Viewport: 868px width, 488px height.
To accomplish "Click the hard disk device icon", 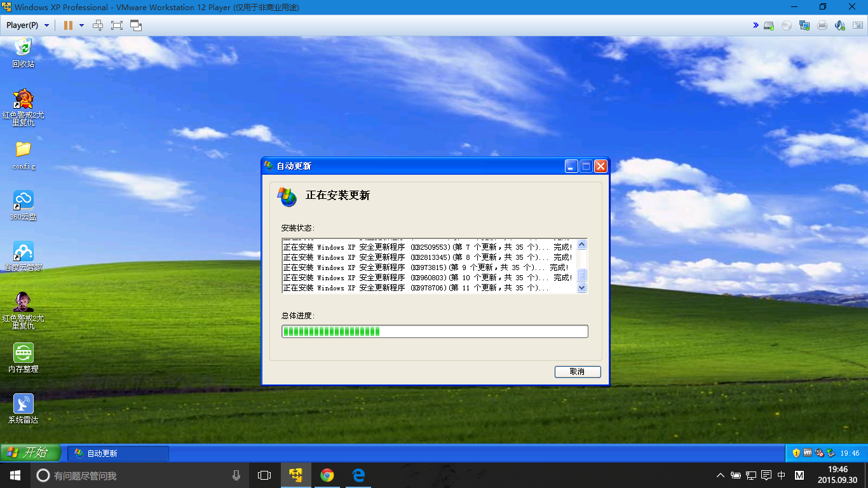I will pyautogui.click(x=769, y=25).
